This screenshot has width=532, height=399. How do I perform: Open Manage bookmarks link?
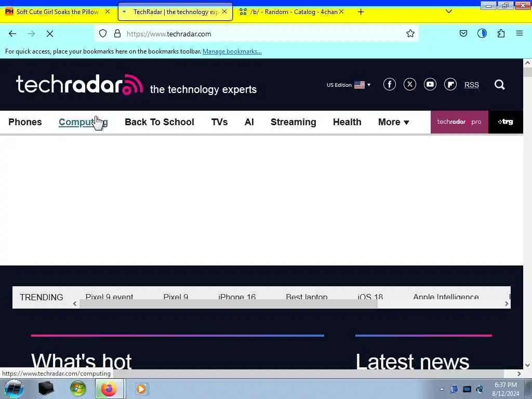232,51
